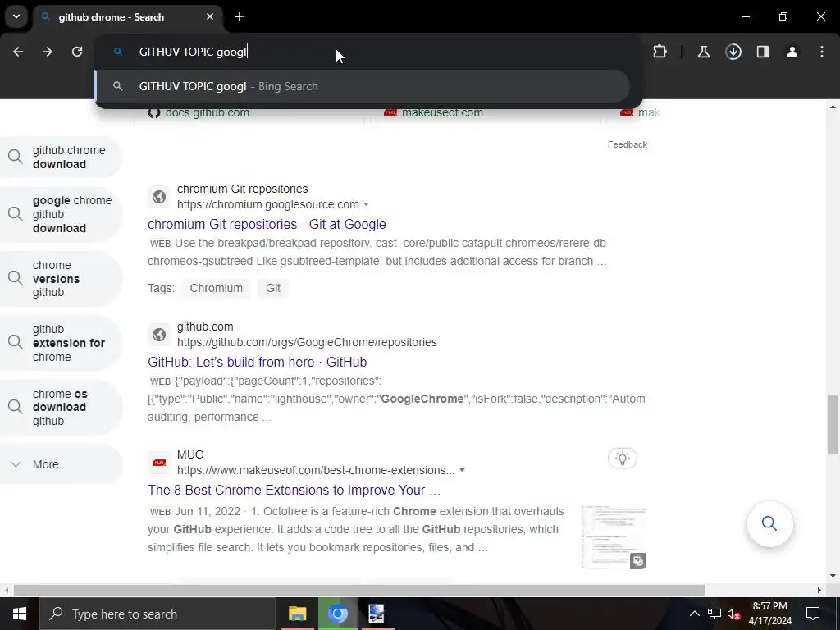
Task: Add a new tab with plus button
Action: click(240, 16)
